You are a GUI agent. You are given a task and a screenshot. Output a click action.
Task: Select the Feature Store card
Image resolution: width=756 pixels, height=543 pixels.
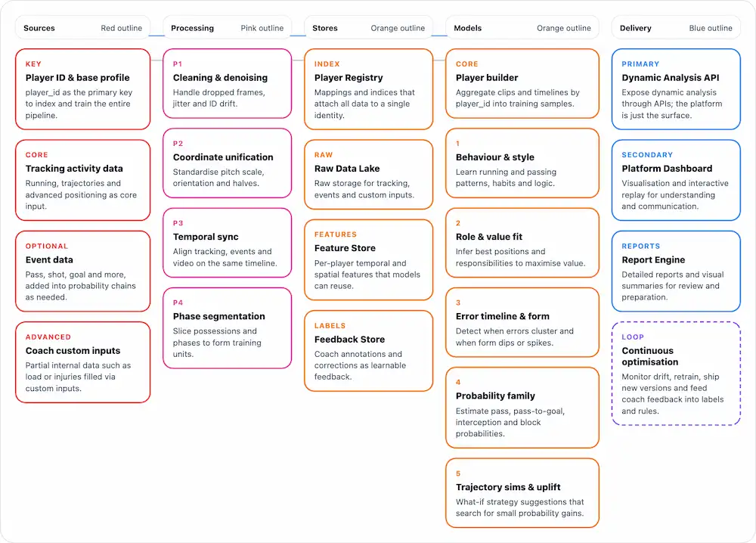click(368, 259)
